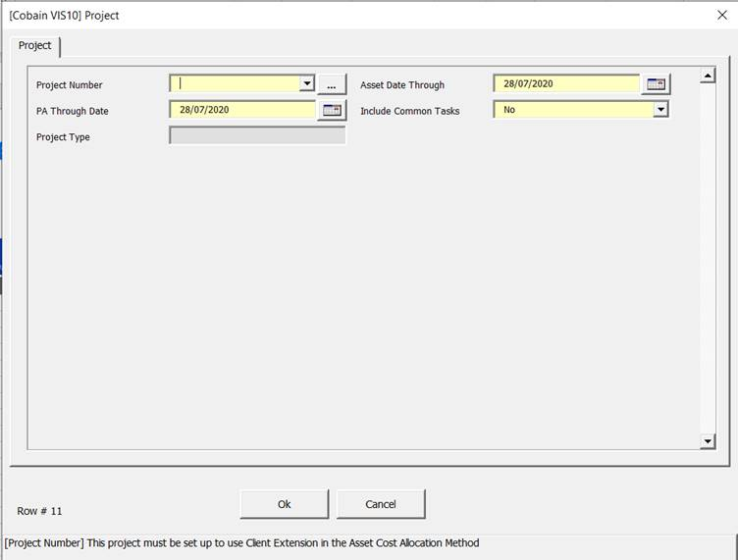The width and height of the screenshot is (738, 560).
Task: Expand the Project Number dropdown arrow
Action: coord(306,84)
